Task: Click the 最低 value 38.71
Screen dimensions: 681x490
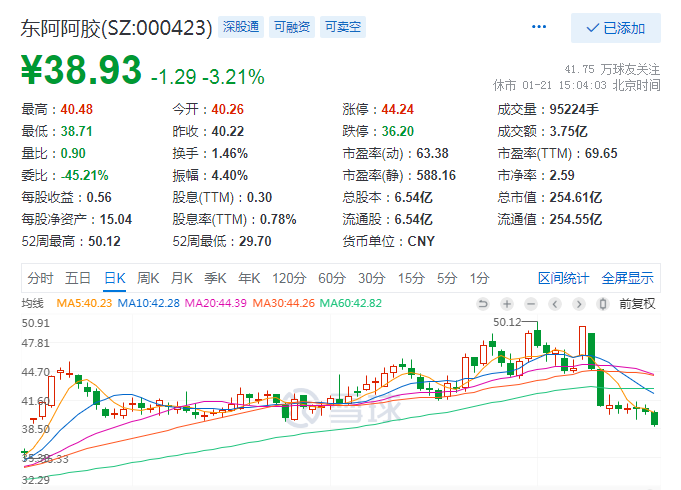Action: click(76, 131)
